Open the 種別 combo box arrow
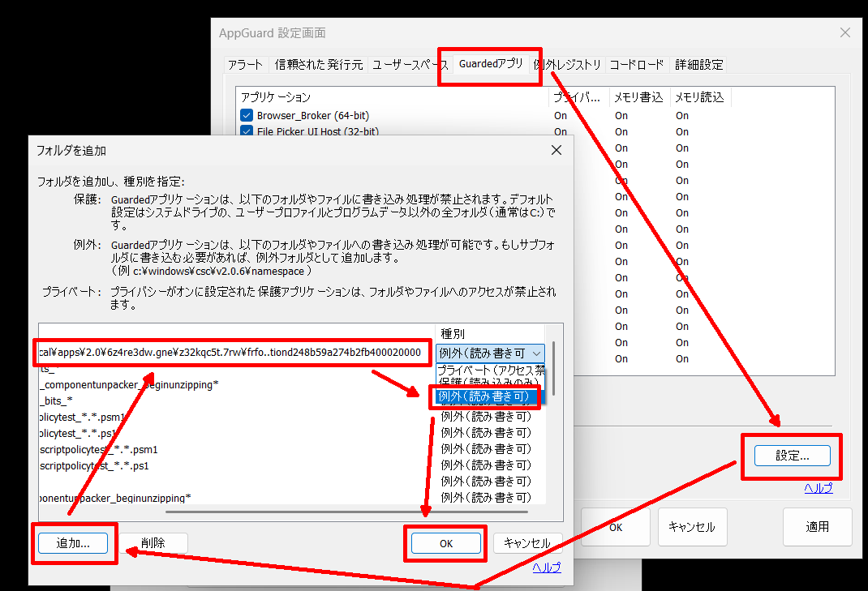The height and width of the screenshot is (591, 868). [537, 353]
